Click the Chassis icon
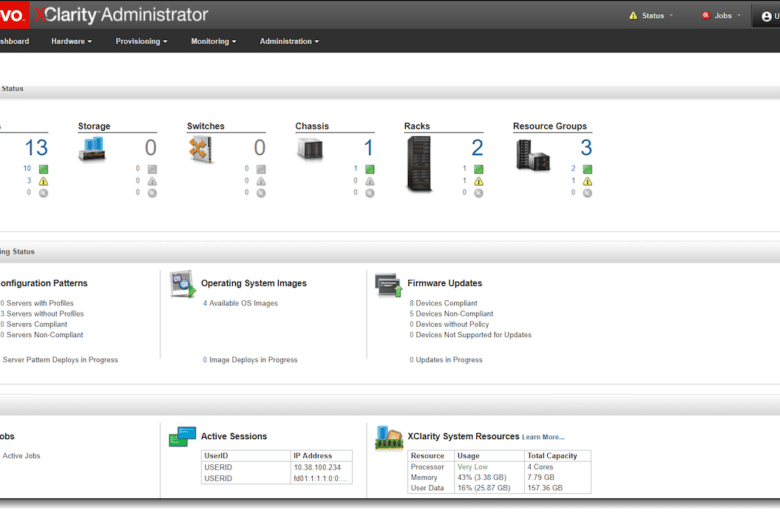This screenshot has height=516, width=780. pyautogui.click(x=310, y=149)
